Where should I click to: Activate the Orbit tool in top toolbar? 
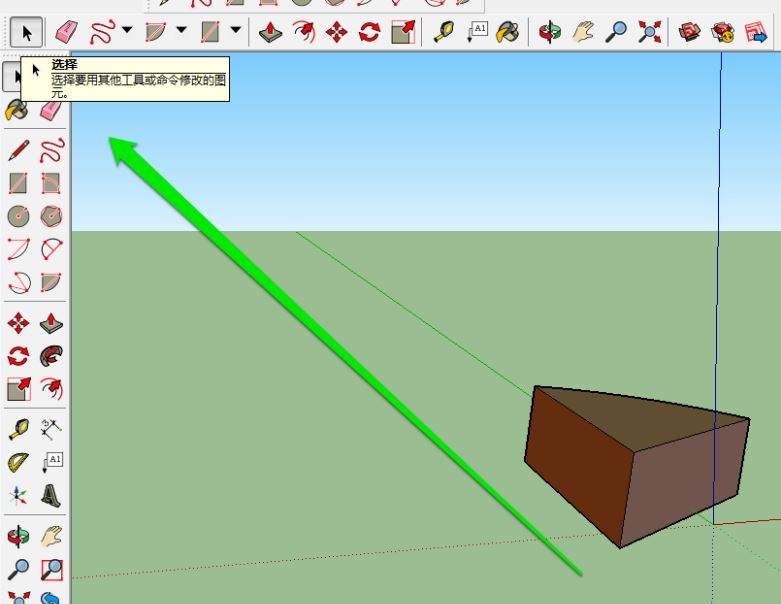pyautogui.click(x=550, y=32)
